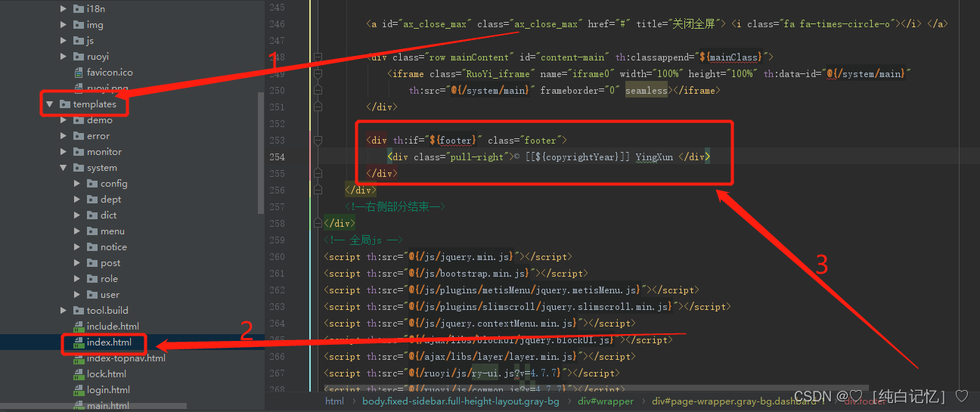Fold the iframe block at line 249
The height and width of the screenshot is (412, 980).
point(318,74)
